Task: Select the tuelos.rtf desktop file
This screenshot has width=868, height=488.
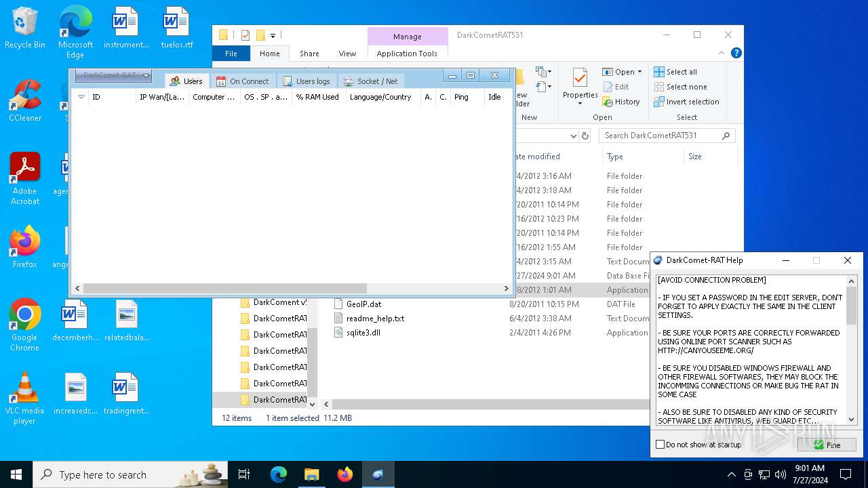Action: point(177,28)
